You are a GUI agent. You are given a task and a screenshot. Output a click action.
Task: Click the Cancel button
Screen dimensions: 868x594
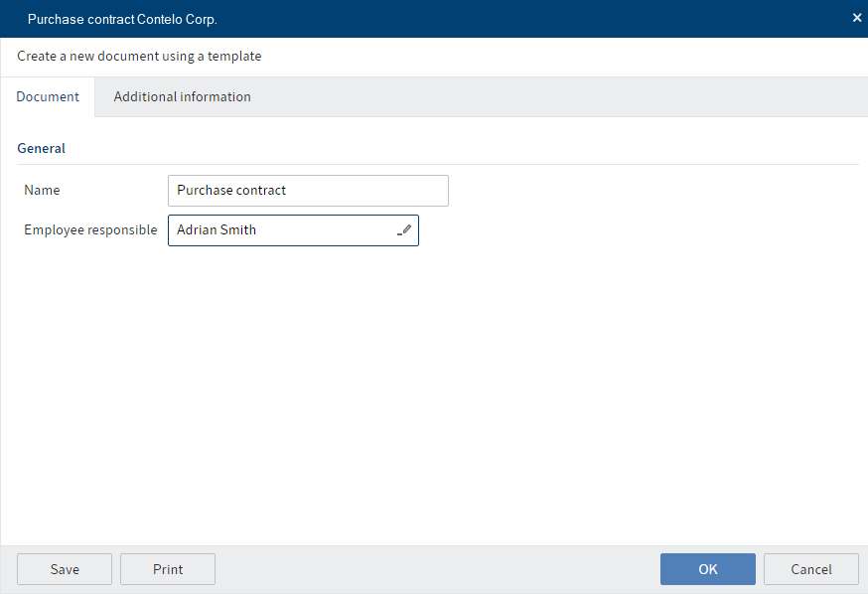pyautogui.click(x=811, y=569)
